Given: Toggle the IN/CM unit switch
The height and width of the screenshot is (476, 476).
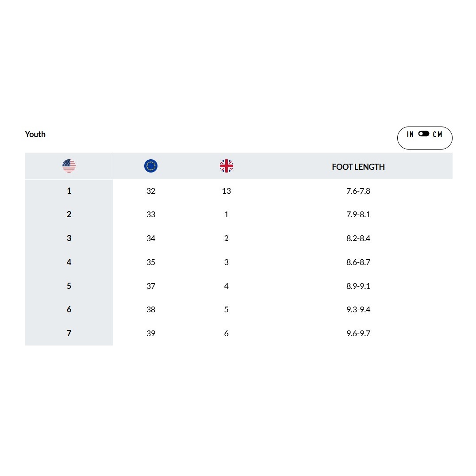Looking at the screenshot, I should tap(423, 134).
